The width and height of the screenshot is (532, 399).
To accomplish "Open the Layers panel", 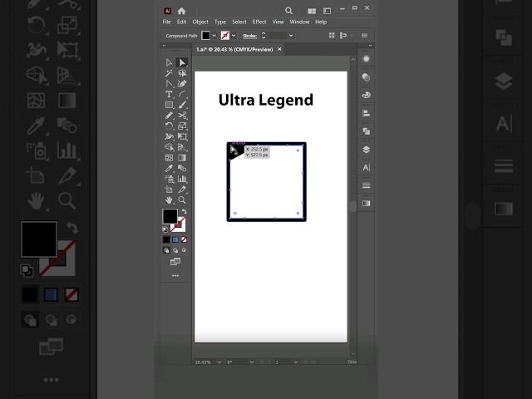I will [366, 150].
